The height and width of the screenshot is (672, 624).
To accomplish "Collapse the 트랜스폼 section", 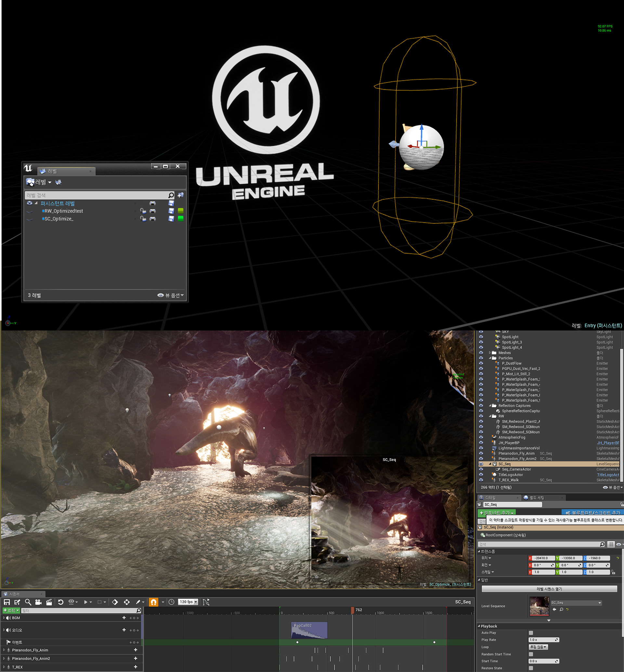I will [x=479, y=552].
